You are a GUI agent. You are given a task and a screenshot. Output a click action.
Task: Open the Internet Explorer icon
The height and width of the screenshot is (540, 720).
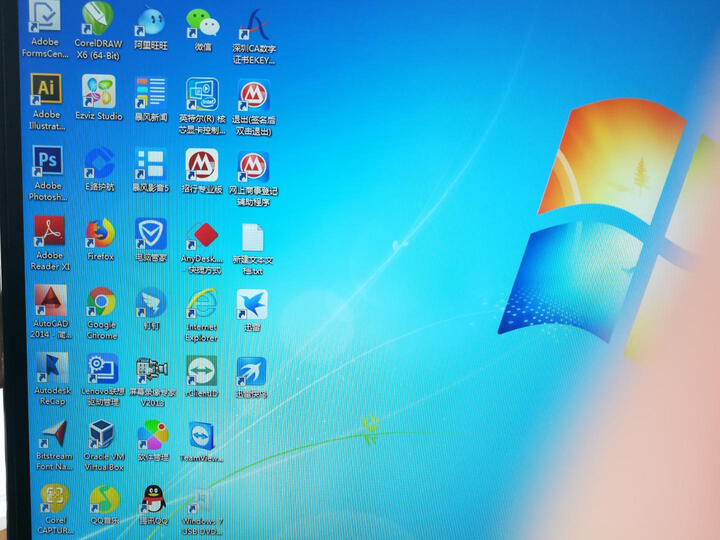click(202, 305)
